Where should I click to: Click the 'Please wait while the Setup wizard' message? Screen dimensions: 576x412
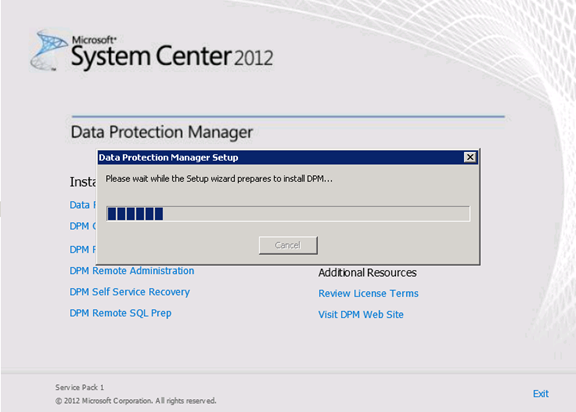[x=219, y=179]
